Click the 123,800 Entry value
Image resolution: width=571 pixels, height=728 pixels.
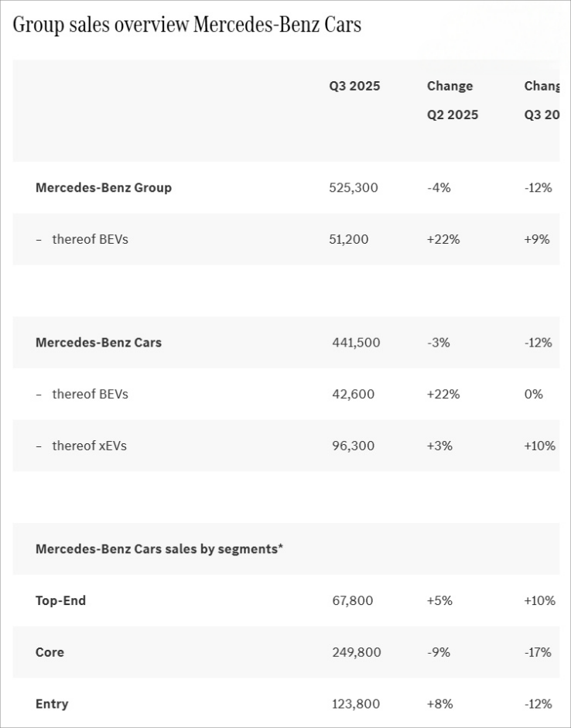(356, 704)
